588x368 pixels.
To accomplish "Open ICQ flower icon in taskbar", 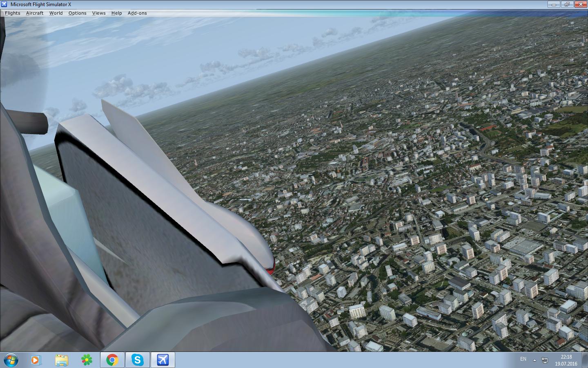I will point(87,360).
